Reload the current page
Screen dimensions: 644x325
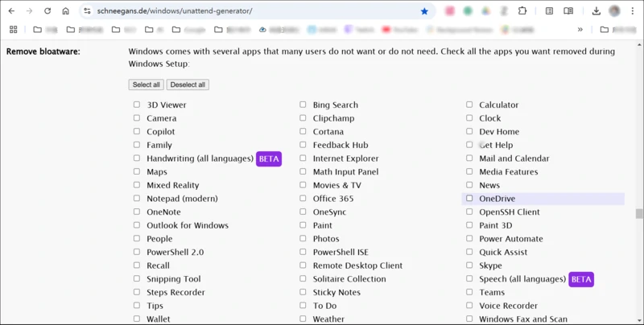[x=47, y=11]
